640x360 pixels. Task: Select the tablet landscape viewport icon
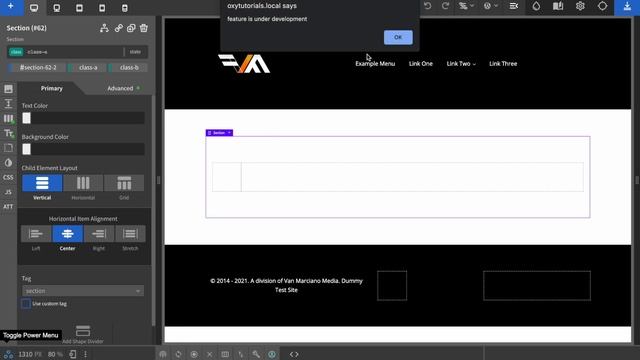click(79, 8)
